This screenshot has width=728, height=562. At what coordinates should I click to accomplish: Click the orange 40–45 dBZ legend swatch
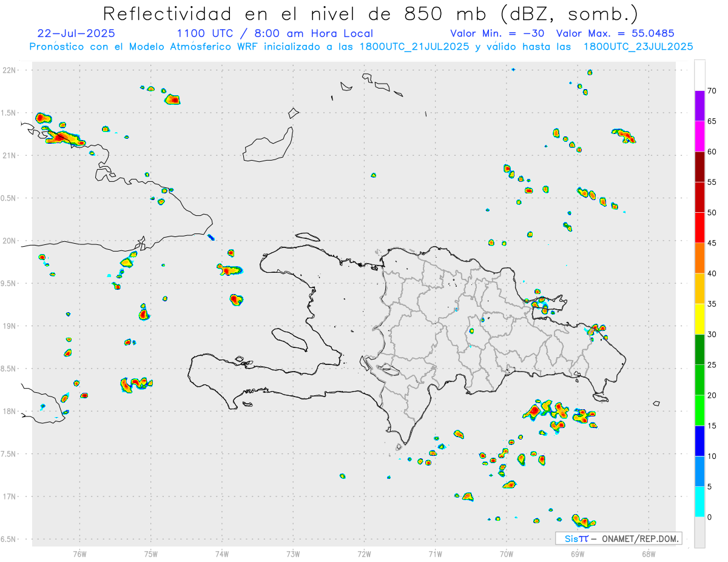coord(699,258)
